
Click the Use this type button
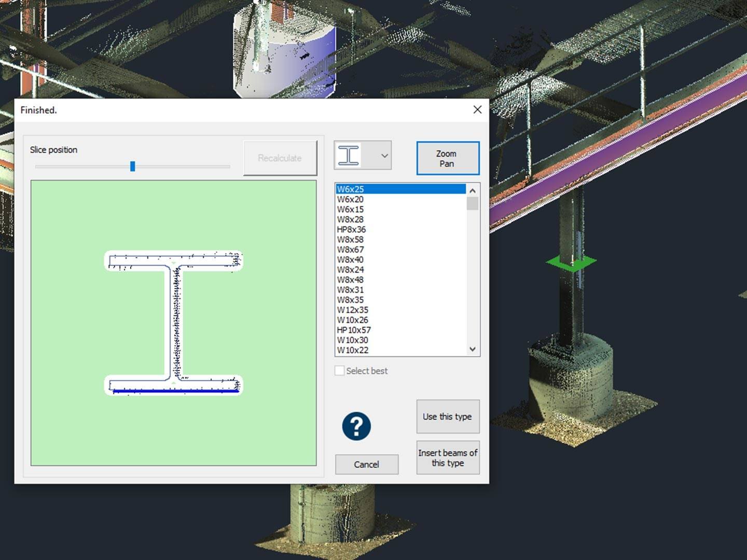[448, 416]
